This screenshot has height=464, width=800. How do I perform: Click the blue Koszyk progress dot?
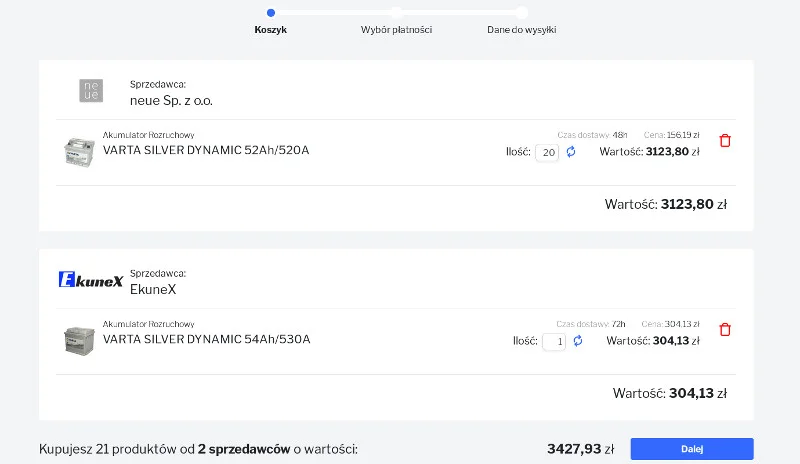(271, 13)
